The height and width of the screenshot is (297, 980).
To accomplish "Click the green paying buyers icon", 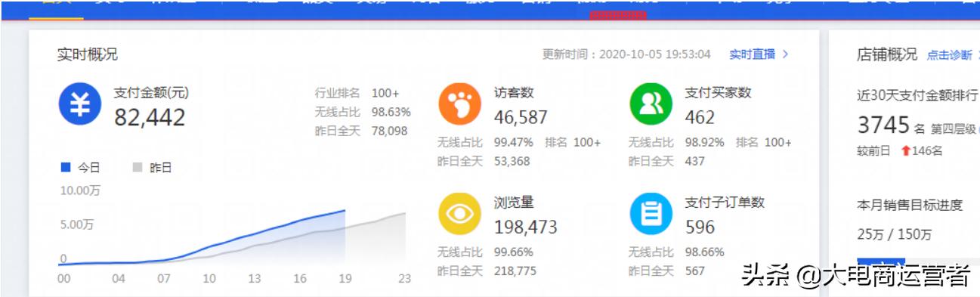I will pyautogui.click(x=651, y=104).
